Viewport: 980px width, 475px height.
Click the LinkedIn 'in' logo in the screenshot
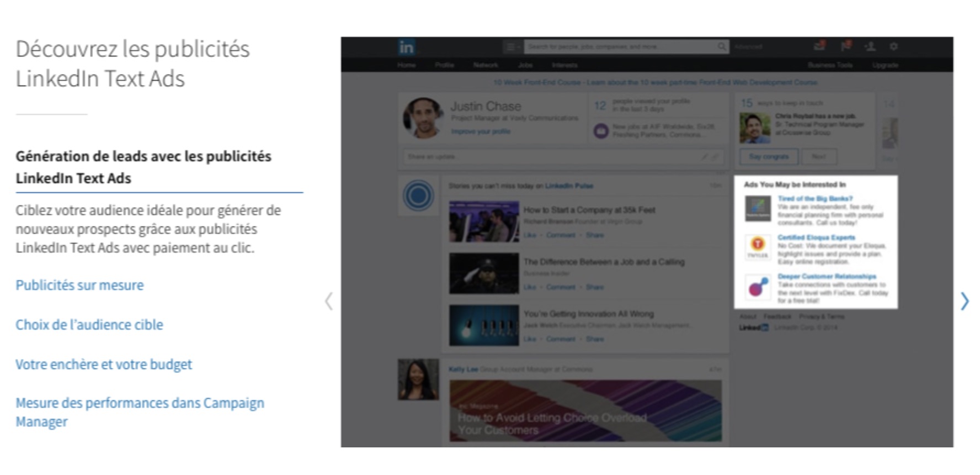[x=406, y=47]
